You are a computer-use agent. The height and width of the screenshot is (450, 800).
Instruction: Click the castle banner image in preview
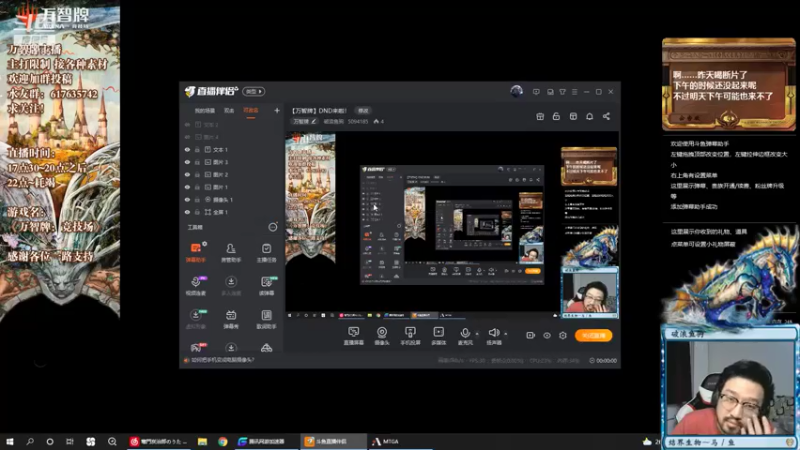point(310,198)
